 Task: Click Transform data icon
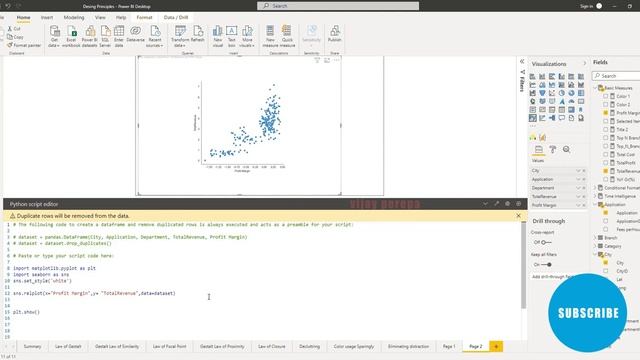coord(180,31)
